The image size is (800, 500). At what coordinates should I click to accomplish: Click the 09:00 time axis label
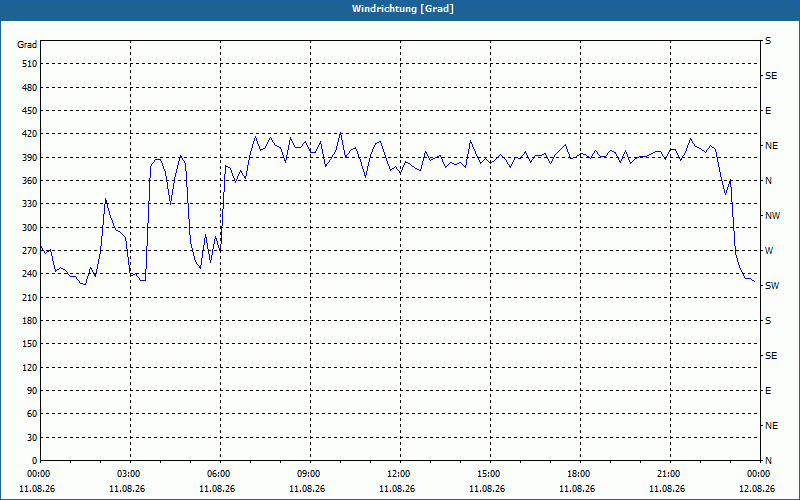309,474
